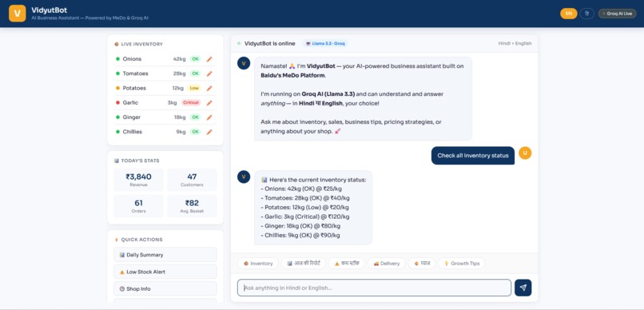Viewport: 644px width, 310px height.
Task: Click 'VidyutBot is online' status text
Action: (269, 43)
